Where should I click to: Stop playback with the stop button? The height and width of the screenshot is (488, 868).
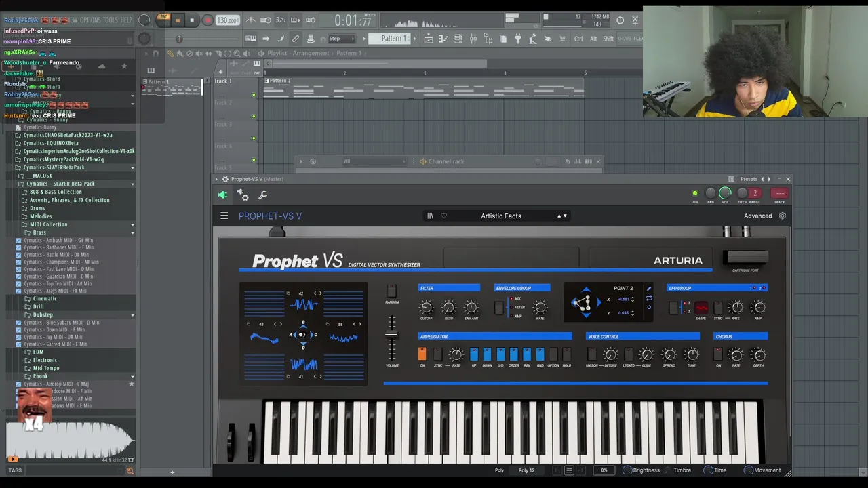pyautogui.click(x=192, y=20)
